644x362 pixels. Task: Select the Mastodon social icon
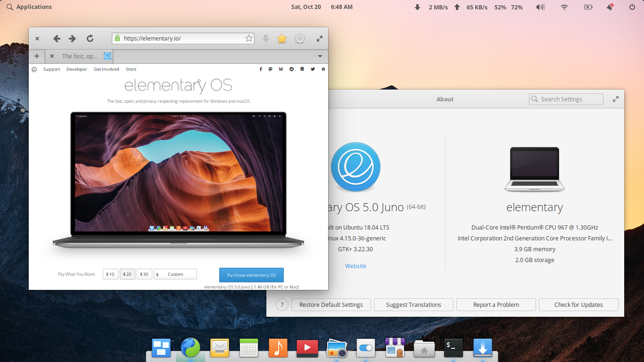pos(270,69)
